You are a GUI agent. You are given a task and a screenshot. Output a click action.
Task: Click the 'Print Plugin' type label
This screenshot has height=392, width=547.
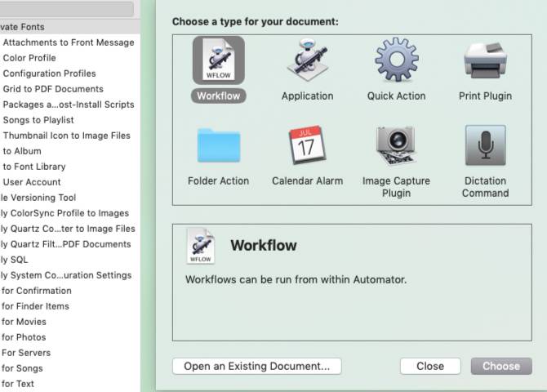(x=485, y=96)
